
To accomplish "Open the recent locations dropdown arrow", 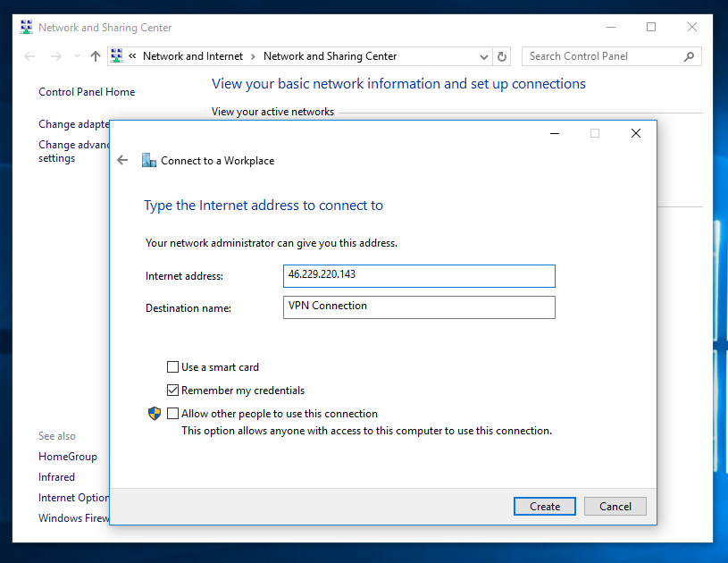I will coord(77,56).
